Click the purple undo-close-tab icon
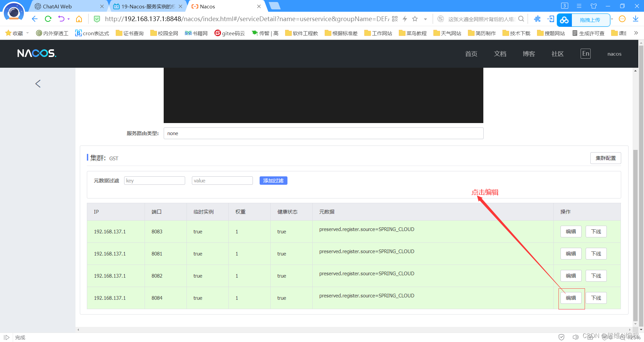This screenshot has width=644, height=342. 61,19
